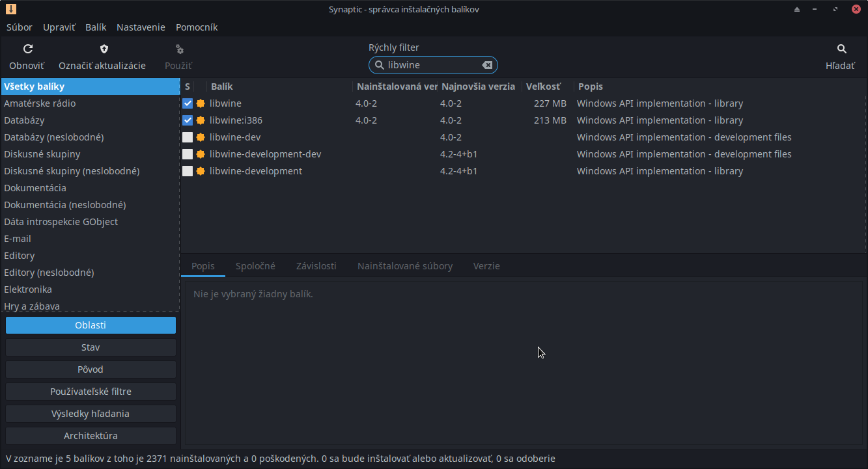Toggle the libwine package checkbox

pos(188,103)
